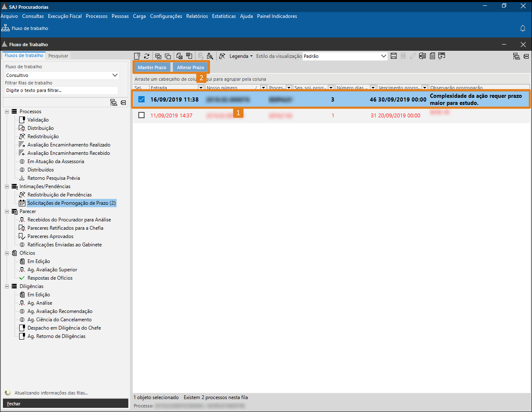
Task: Click the 20/09/2019 00:00 due date cell
Action: [399, 115]
